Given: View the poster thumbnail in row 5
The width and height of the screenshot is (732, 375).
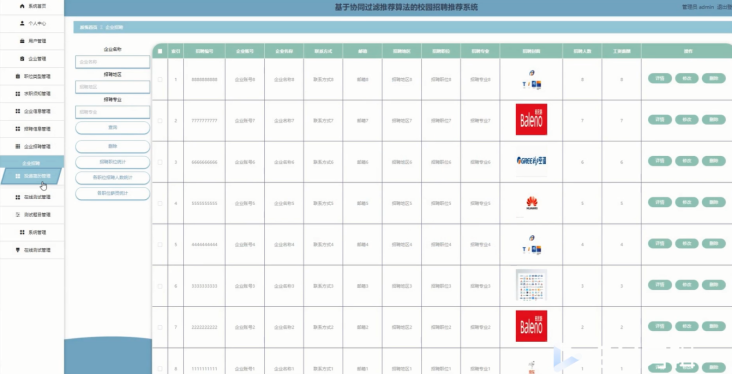Looking at the screenshot, I should (x=531, y=244).
